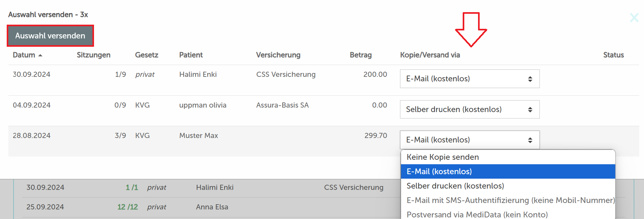This screenshot has height=219, width=644.
Task: Select E-Mail mit SMS-Authentifizierung option
Action: coord(510,200)
